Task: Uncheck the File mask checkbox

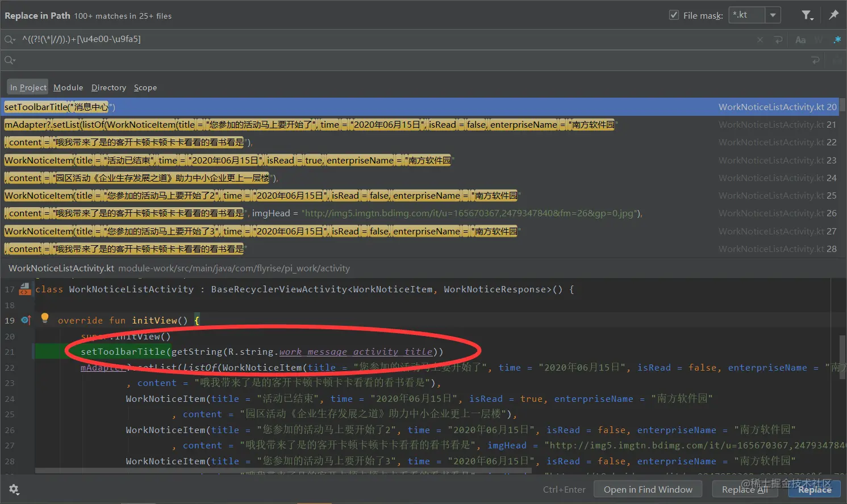Action: coord(674,15)
